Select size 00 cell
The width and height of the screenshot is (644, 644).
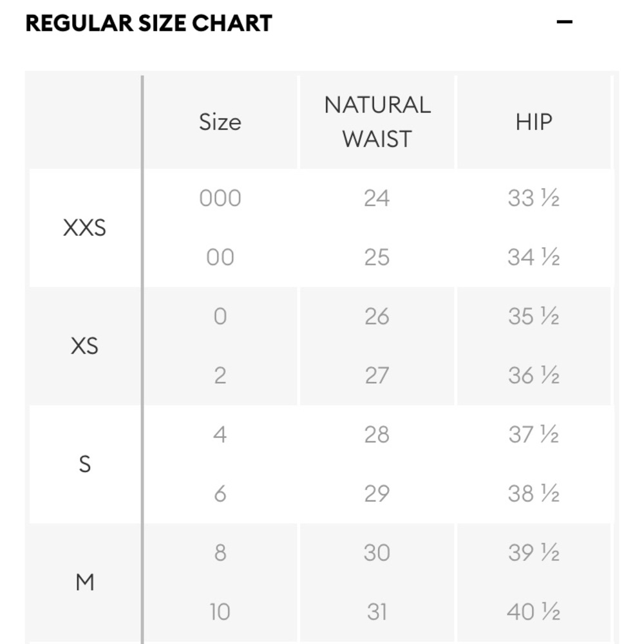pos(220,257)
